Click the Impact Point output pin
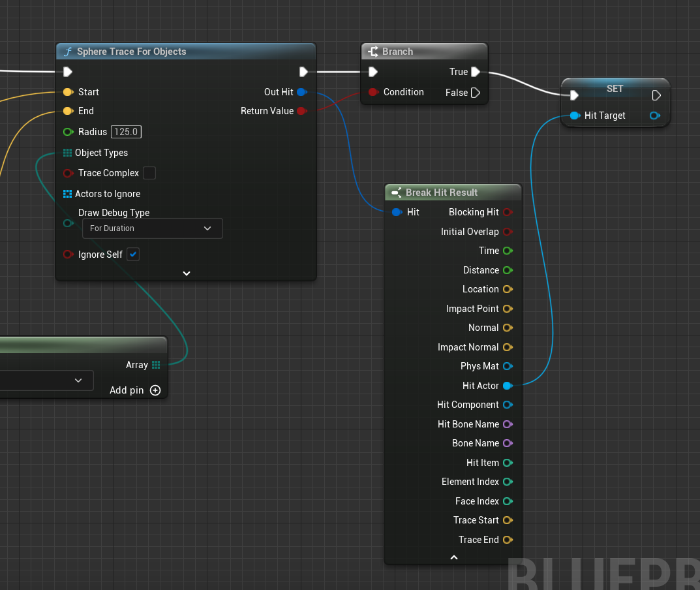 [x=508, y=309]
